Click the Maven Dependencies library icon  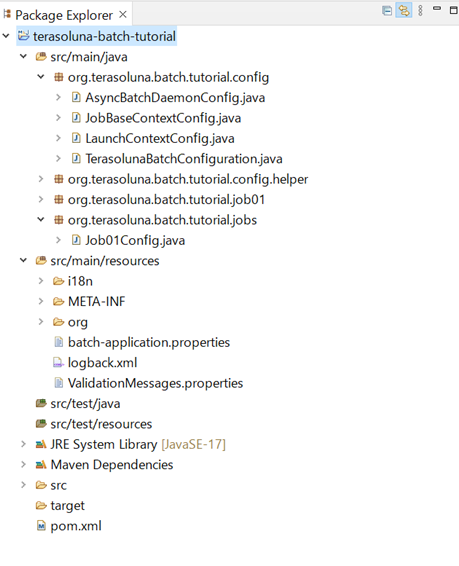(41, 465)
